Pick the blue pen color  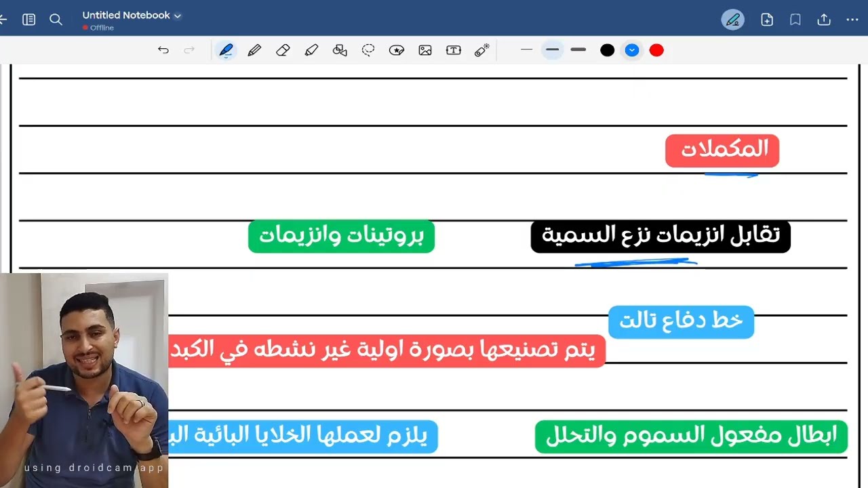(x=632, y=50)
